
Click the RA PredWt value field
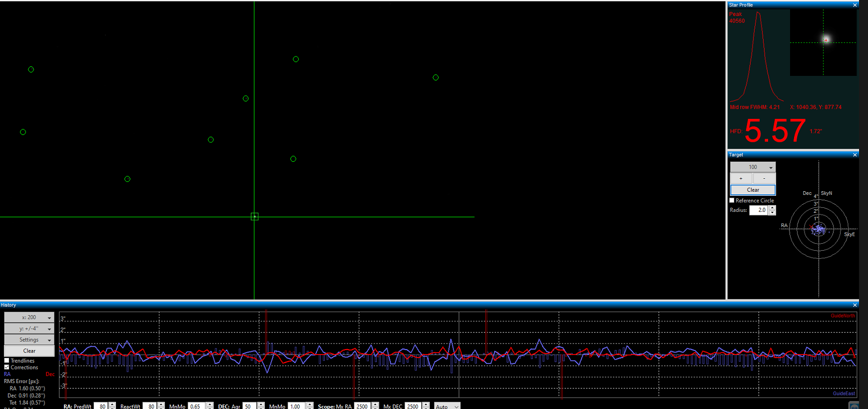(x=100, y=407)
